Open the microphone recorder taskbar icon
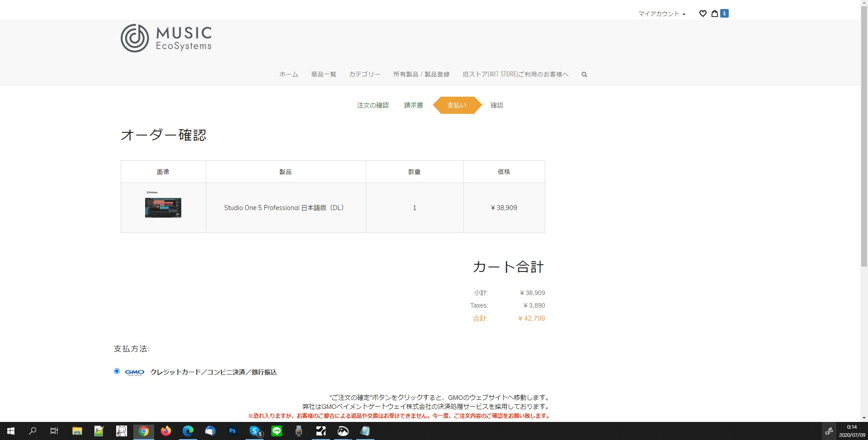Screen dimensions: 868x440 [299, 431]
